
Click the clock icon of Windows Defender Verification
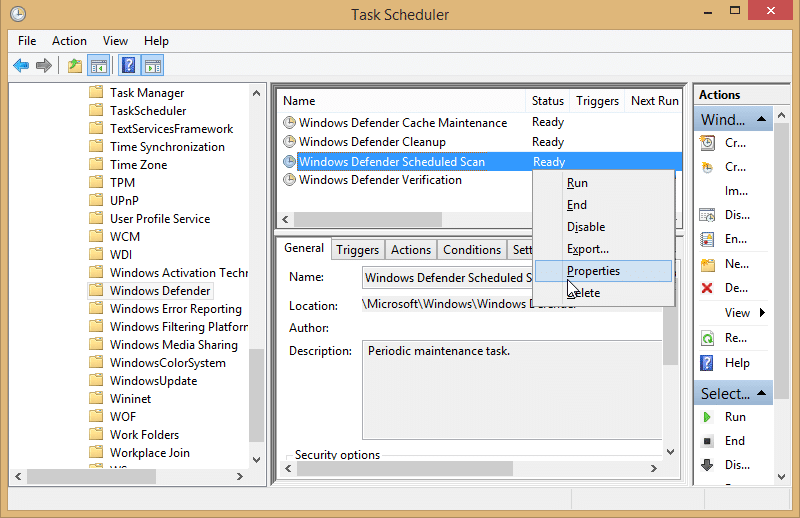click(289, 180)
